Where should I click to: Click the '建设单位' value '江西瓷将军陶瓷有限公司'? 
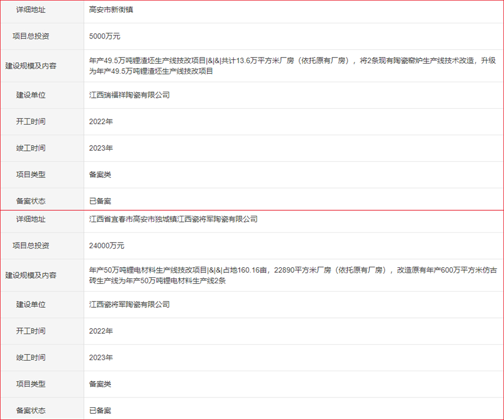(129, 305)
